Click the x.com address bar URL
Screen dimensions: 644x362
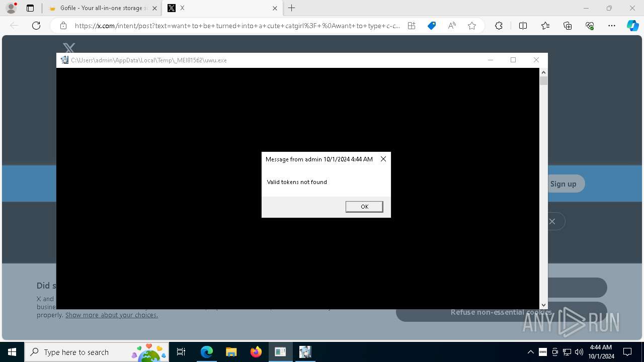[x=237, y=26]
